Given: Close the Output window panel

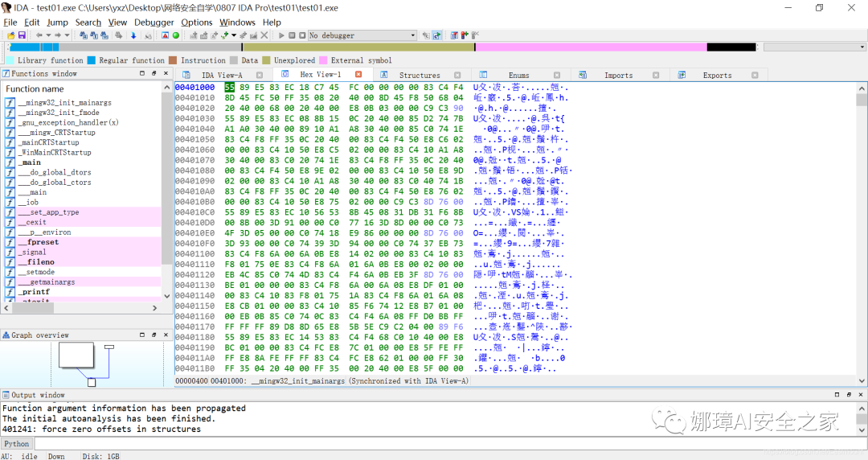Looking at the screenshot, I should click(x=861, y=395).
